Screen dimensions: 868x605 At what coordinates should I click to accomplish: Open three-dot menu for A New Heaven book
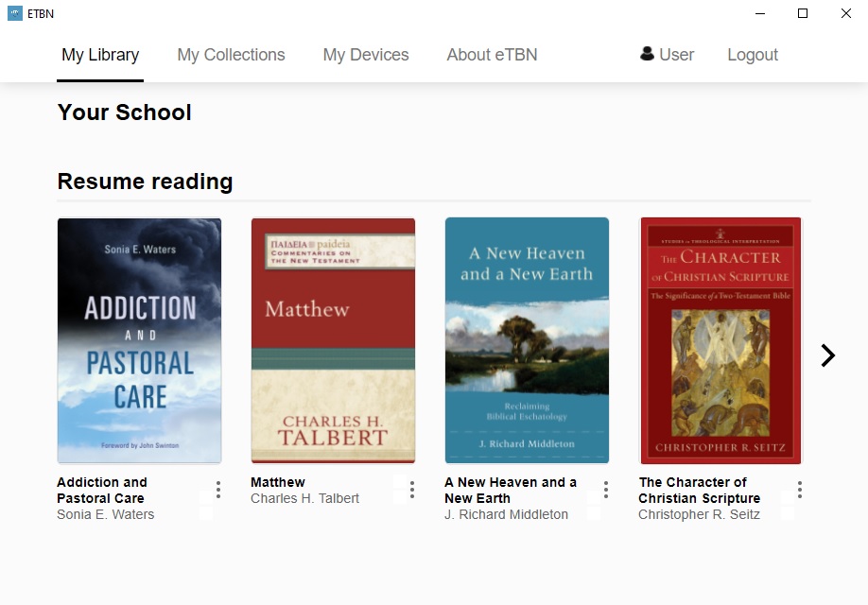pyautogui.click(x=606, y=490)
